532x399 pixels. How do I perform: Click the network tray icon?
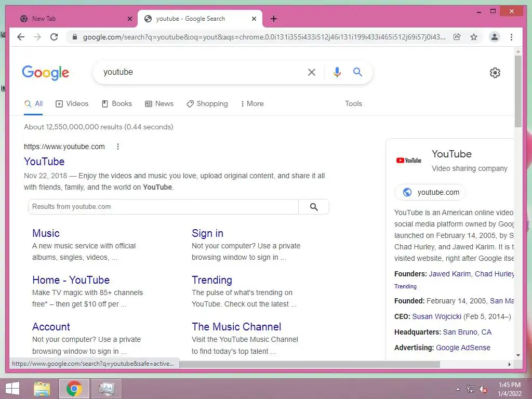tap(471, 389)
